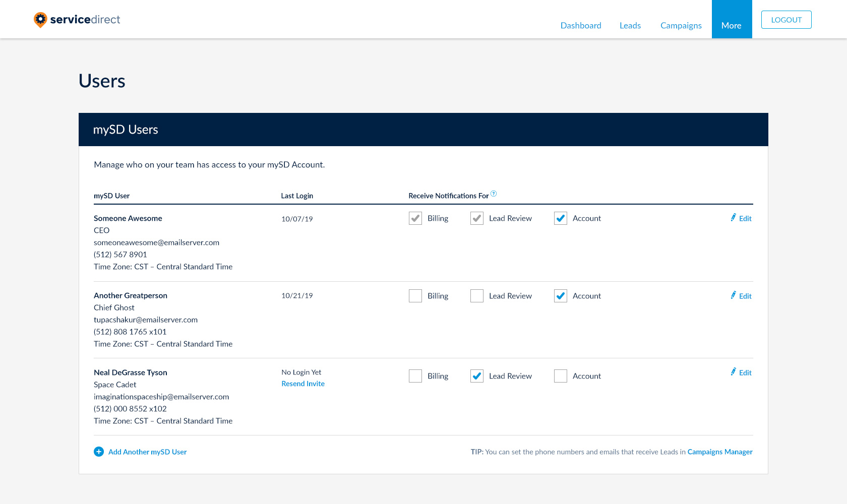Viewport: 847px width, 504px height.
Task: Click the name Someone Awesome
Action: [x=128, y=218]
